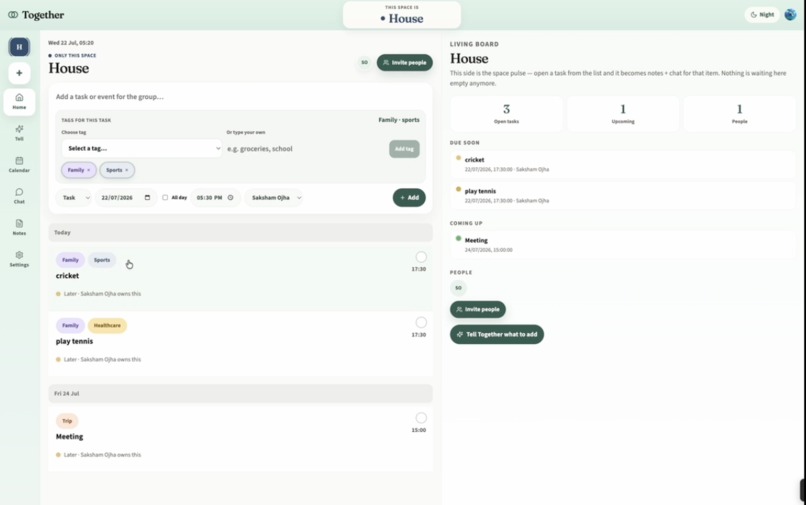Click the Open tasks count card
Image resolution: width=806 pixels, height=505 pixels.
pyautogui.click(x=506, y=114)
